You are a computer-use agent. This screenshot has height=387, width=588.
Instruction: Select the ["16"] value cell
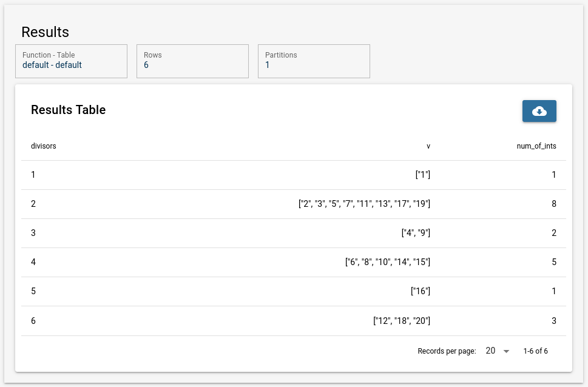(420, 291)
